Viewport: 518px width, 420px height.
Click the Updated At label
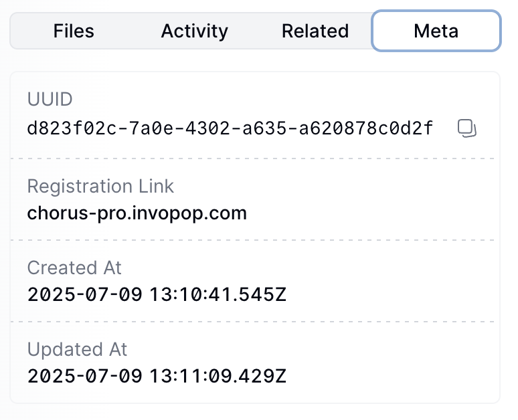77,349
